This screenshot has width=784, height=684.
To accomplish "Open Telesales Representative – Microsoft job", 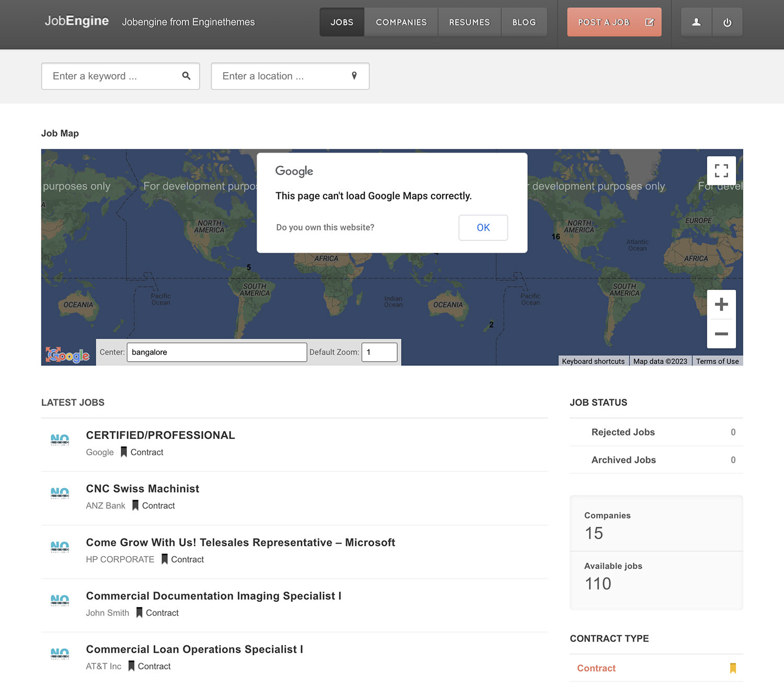I will [x=240, y=542].
